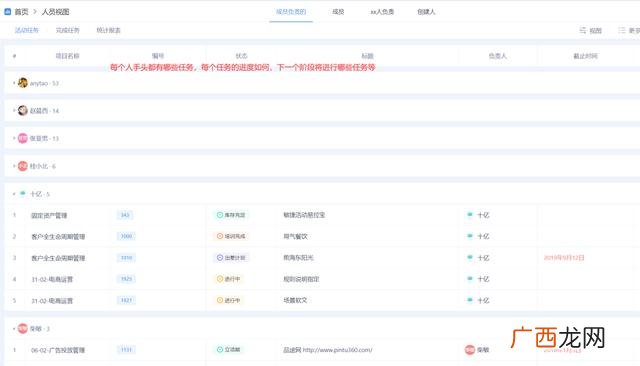Click avatar of the 14-task member
The width and height of the screenshot is (640, 366).
23,111
